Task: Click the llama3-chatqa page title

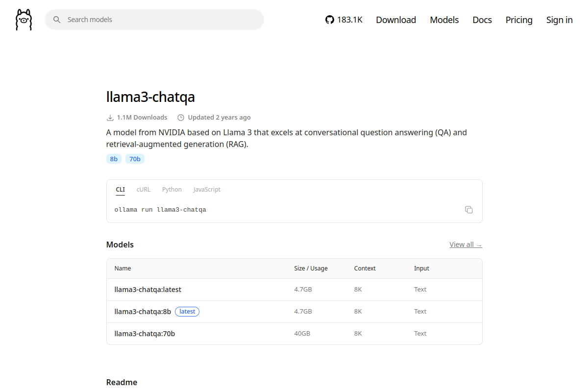Action: click(150, 97)
